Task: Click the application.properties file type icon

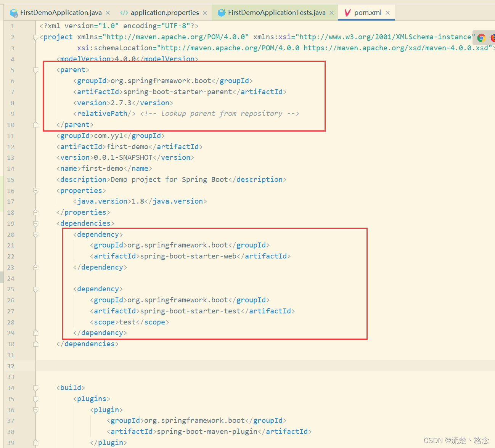Action: coord(124,13)
